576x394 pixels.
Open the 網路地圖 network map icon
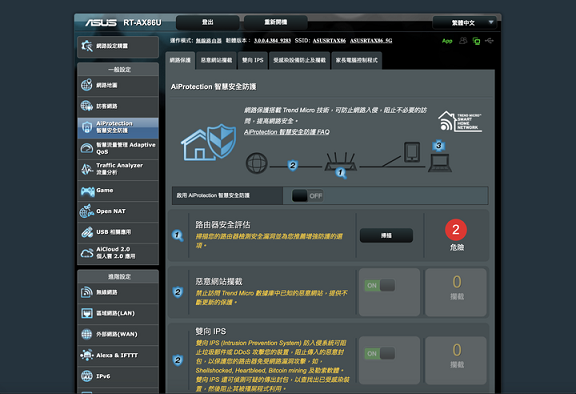(87, 85)
